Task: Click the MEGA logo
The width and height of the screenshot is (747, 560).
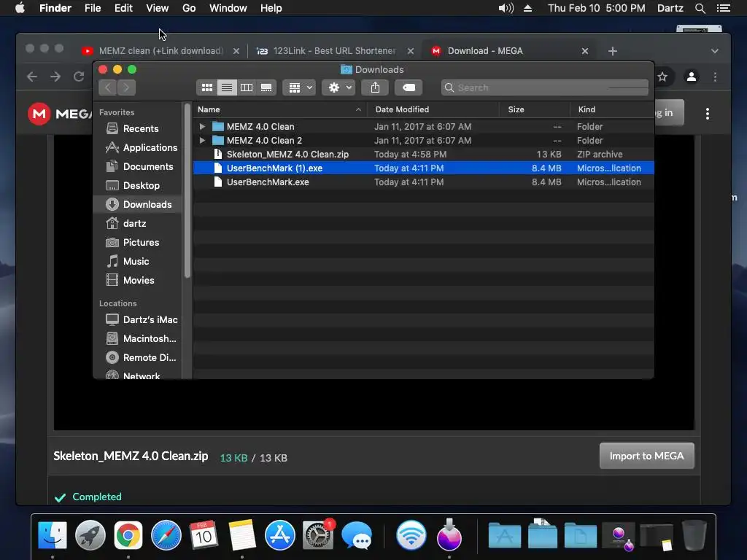Action: coord(60,114)
